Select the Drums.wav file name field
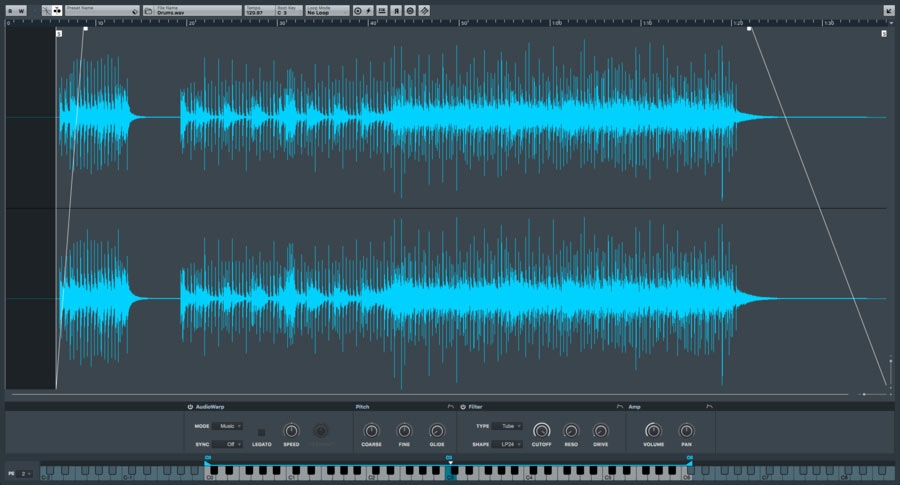The image size is (900, 485). pos(199,11)
